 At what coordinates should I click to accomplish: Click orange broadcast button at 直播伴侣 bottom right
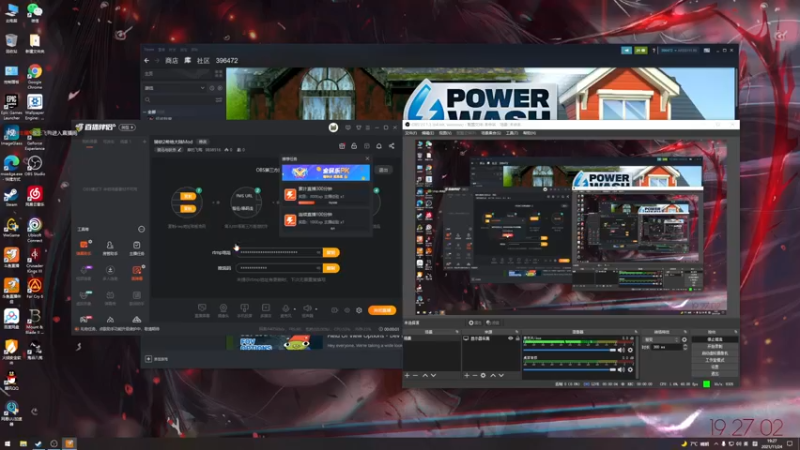click(x=382, y=310)
